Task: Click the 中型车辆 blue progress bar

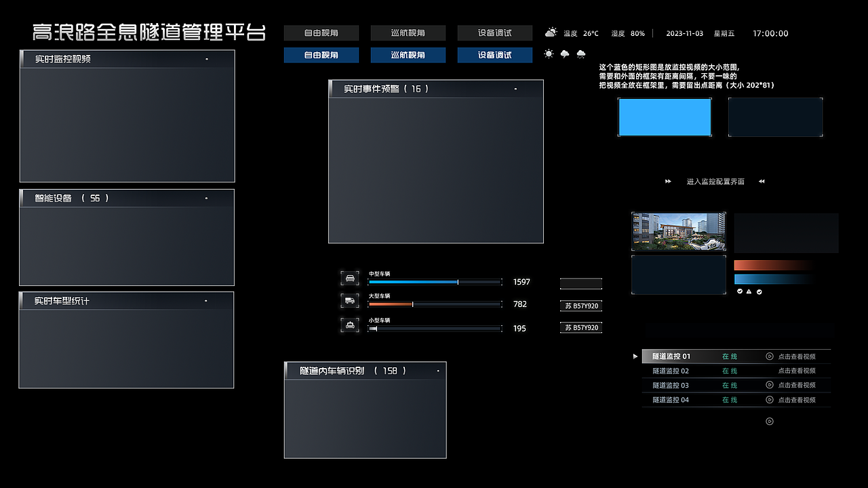Action: coord(435,281)
